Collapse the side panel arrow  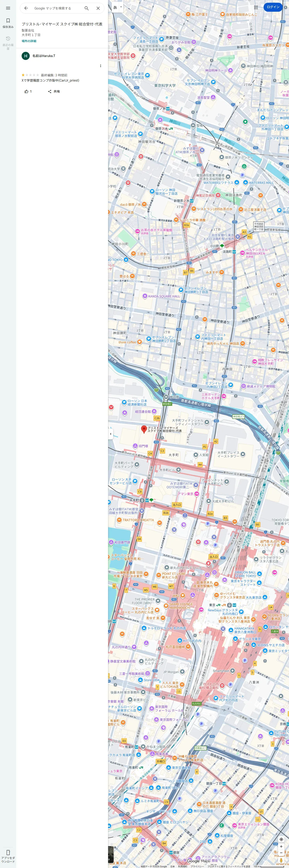(110, 434)
